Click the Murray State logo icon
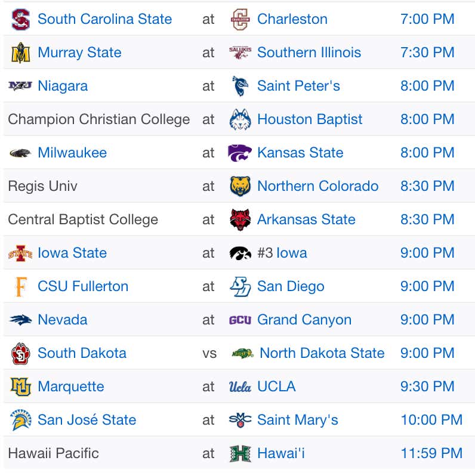 20,52
